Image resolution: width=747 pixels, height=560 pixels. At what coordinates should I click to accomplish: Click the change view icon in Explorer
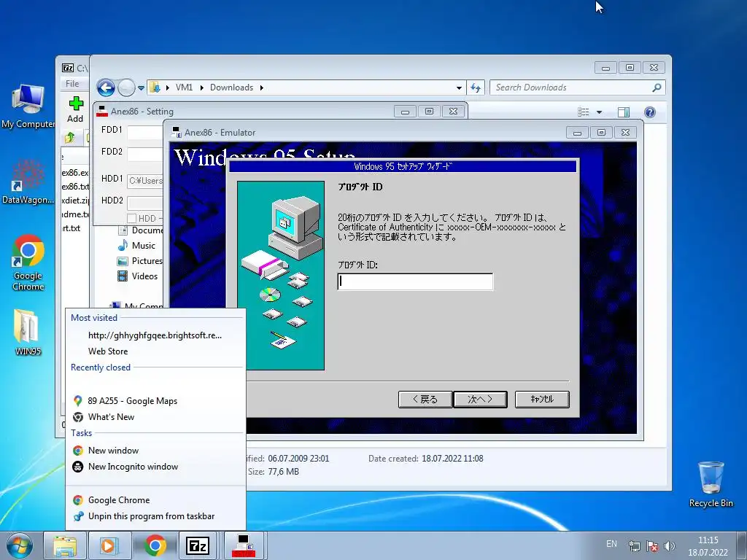tap(584, 112)
